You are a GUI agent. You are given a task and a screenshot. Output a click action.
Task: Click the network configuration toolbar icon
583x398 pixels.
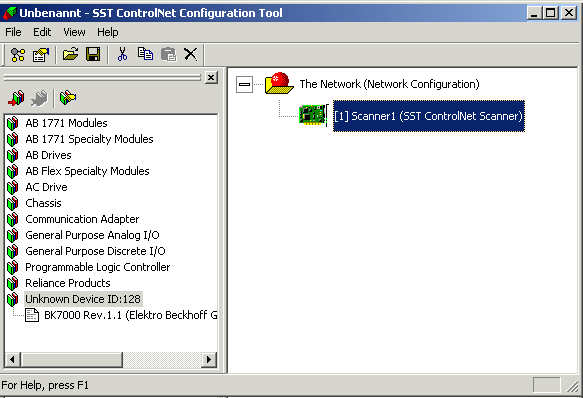[x=18, y=55]
